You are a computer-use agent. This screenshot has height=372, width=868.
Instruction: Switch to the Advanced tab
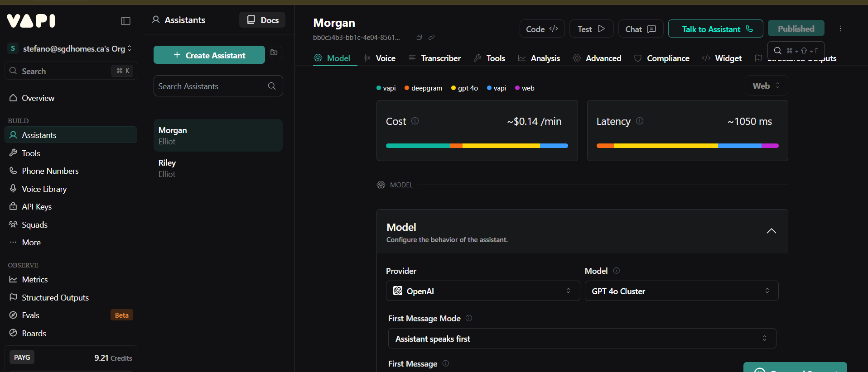pos(597,58)
